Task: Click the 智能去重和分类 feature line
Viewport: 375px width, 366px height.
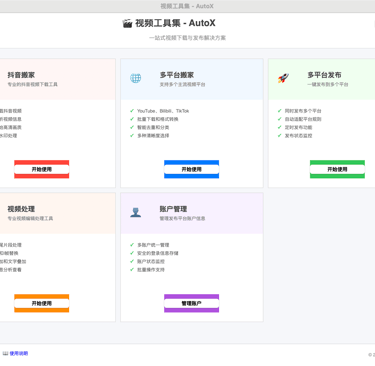Action: pos(153,127)
